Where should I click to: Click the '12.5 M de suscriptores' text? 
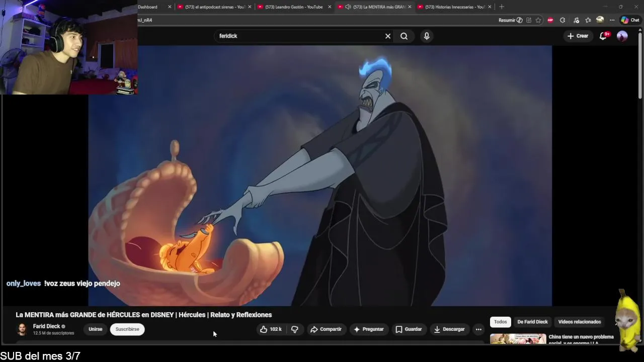pos(53,333)
